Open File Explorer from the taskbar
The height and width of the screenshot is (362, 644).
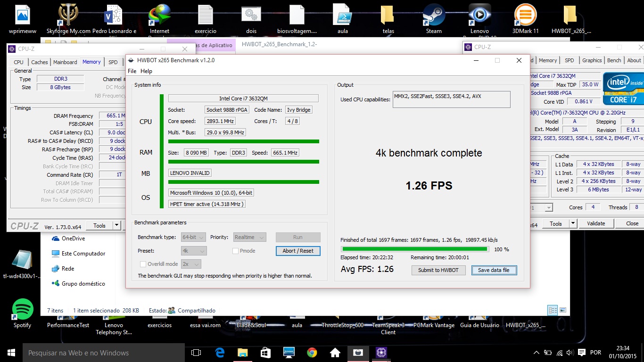coord(242,353)
